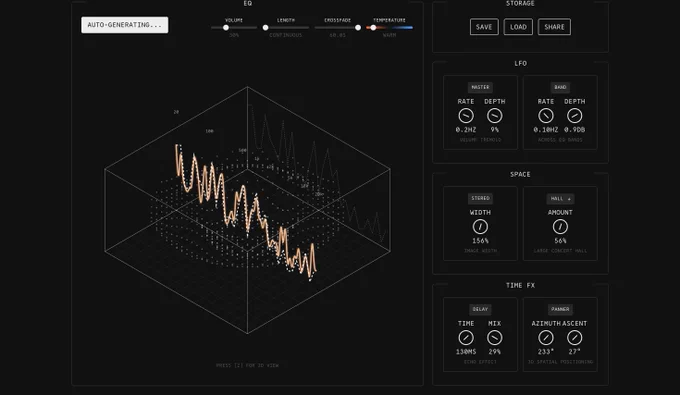The height and width of the screenshot is (395, 680).
Task: Click the '233°' azimuth value
Action: click(x=546, y=352)
